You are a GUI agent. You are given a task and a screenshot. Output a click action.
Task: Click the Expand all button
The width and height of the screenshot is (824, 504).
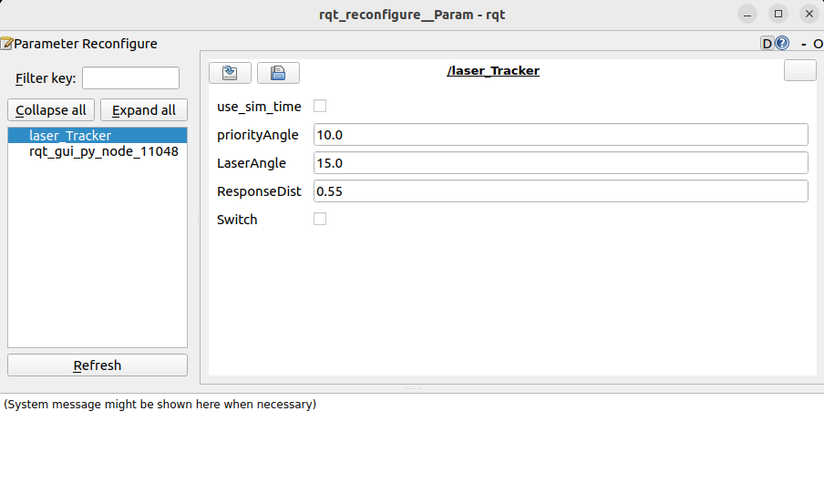click(144, 110)
